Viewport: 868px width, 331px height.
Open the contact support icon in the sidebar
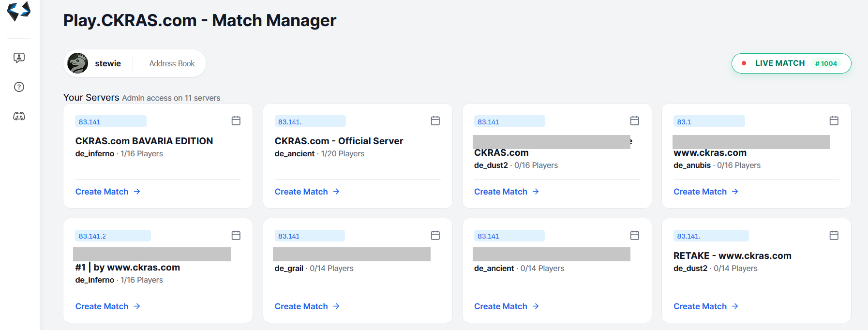[x=19, y=58]
